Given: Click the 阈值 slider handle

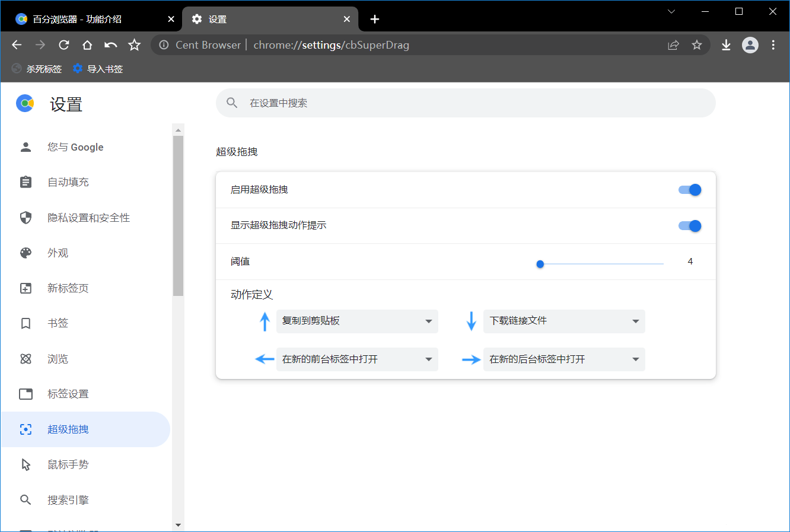Looking at the screenshot, I should click(540, 264).
